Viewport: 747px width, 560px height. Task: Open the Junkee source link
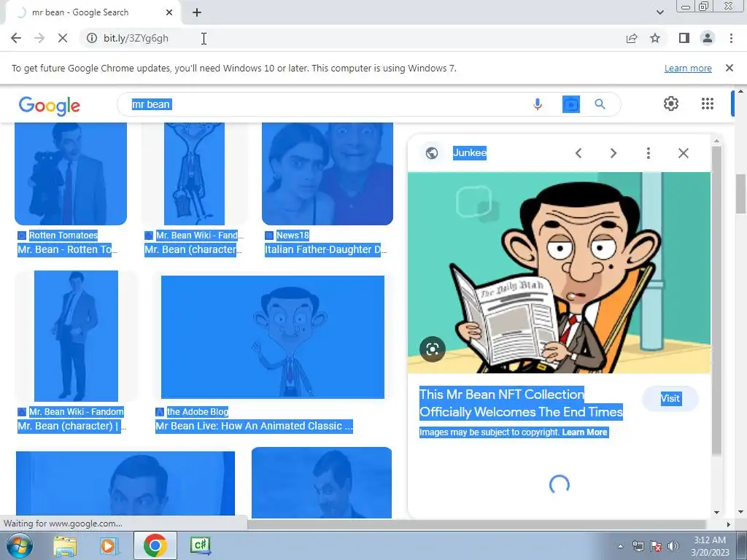[x=469, y=152]
